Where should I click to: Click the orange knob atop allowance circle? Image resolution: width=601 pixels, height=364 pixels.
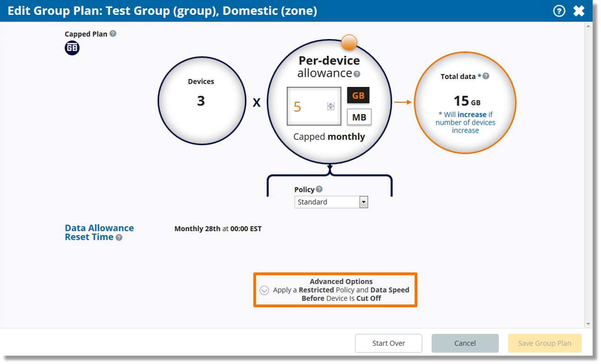click(349, 42)
